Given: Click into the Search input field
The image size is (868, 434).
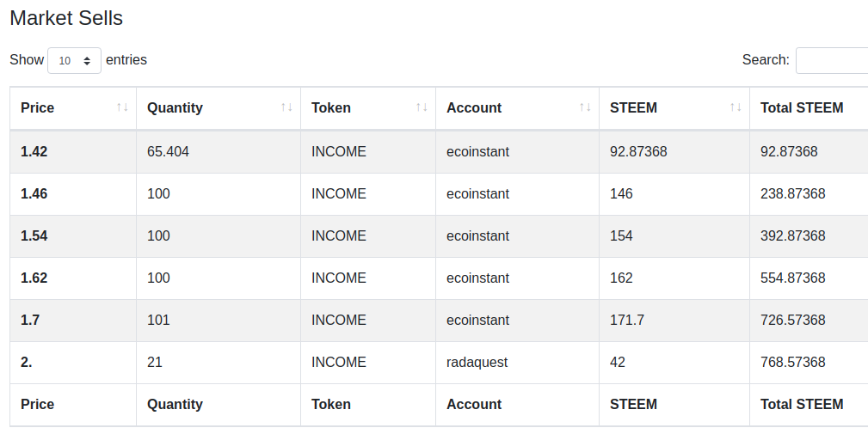Looking at the screenshot, I should pyautogui.click(x=832, y=60).
